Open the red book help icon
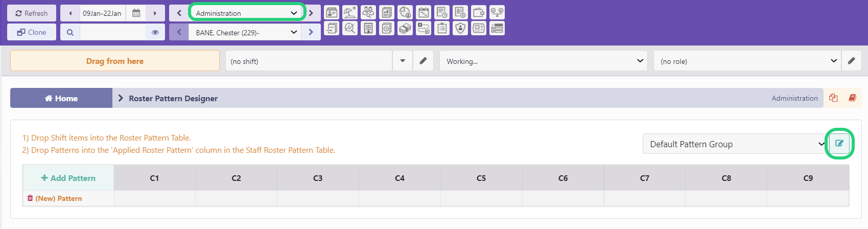 point(852,98)
